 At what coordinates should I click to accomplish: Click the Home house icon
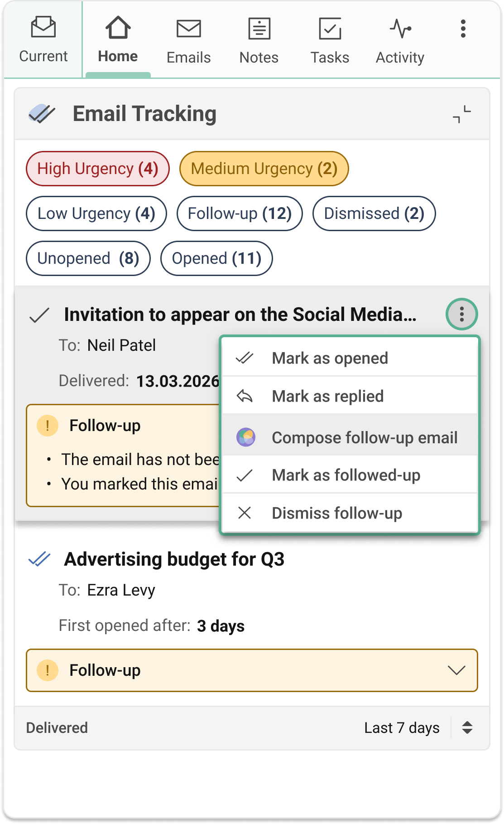118,27
